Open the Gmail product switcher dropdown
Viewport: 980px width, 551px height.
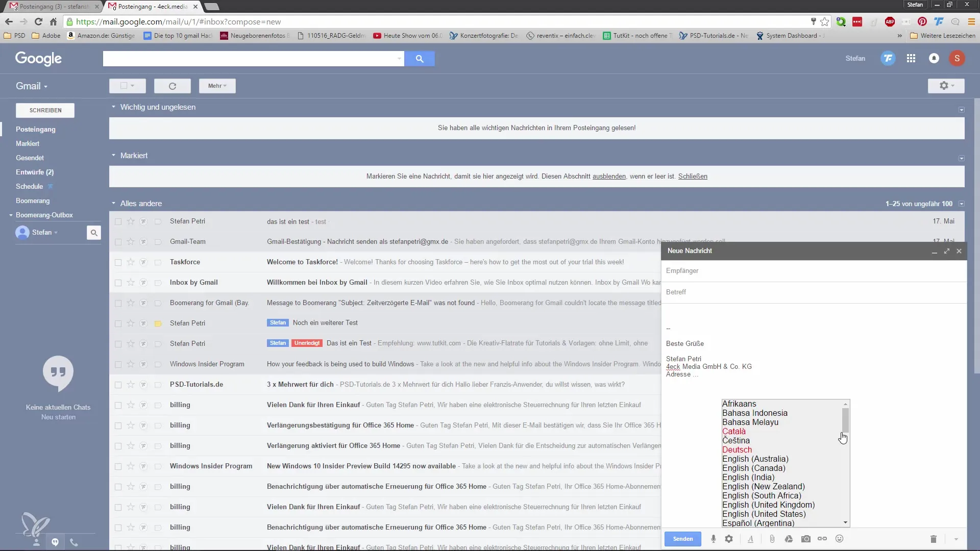point(32,86)
